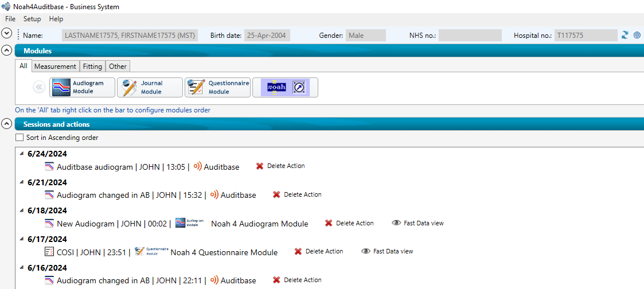The width and height of the screenshot is (644, 289).
Task: Click the refresh patient arrows icon
Action: click(625, 36)
